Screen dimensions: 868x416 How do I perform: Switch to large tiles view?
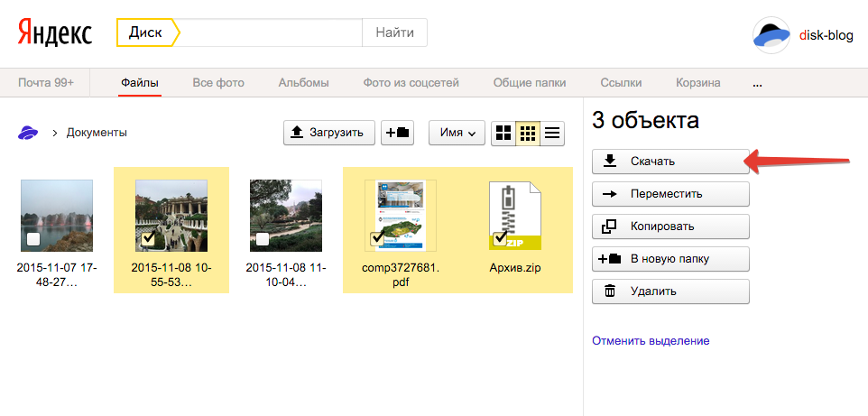503,134
